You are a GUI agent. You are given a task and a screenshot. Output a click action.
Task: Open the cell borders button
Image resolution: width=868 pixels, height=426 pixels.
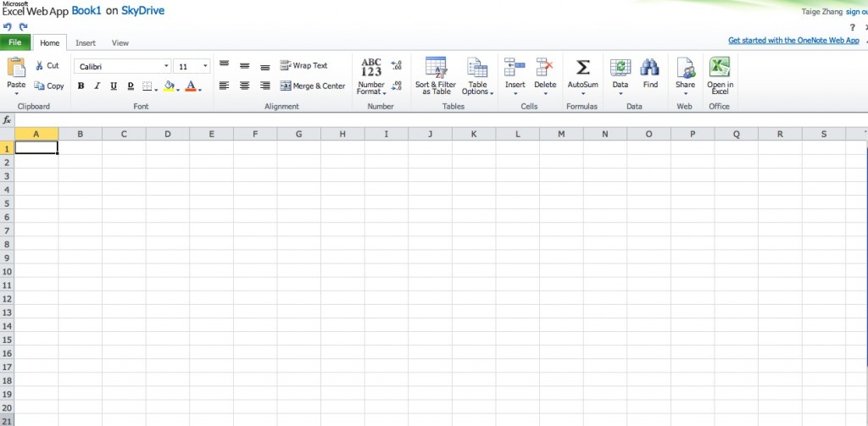click(x=147, y=86)
